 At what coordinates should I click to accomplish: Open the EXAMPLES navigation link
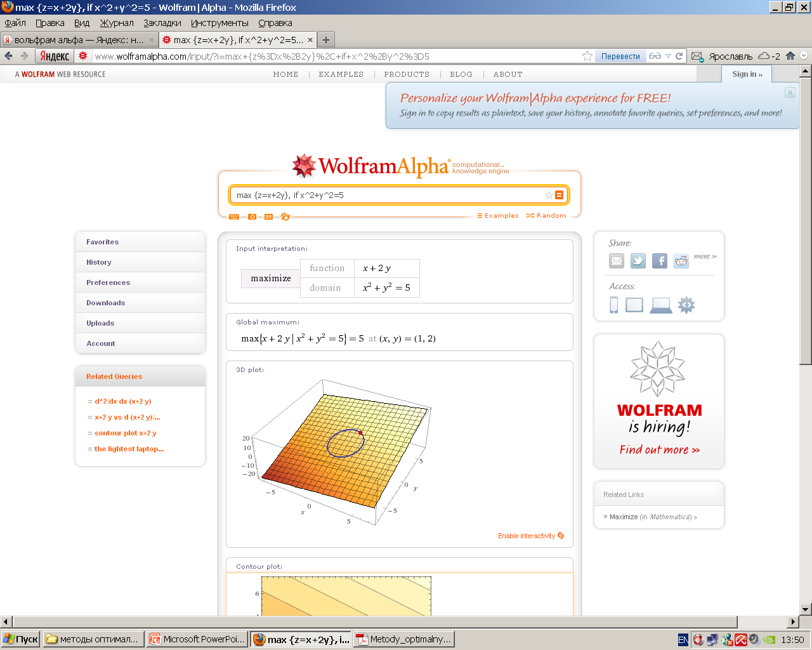[x=341, y=74]
